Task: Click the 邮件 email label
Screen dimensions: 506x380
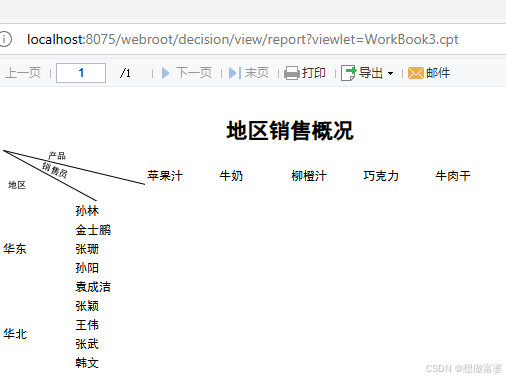Action: (438, 73)
